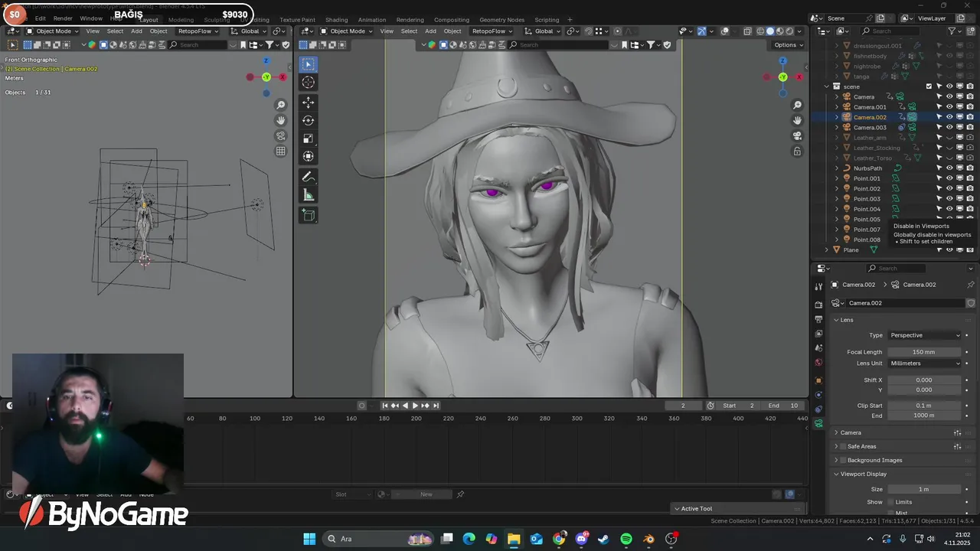The image size is (980, 551).
Task: Toggle camera view icon in right viewport
Action: click(x=797, y=135)
